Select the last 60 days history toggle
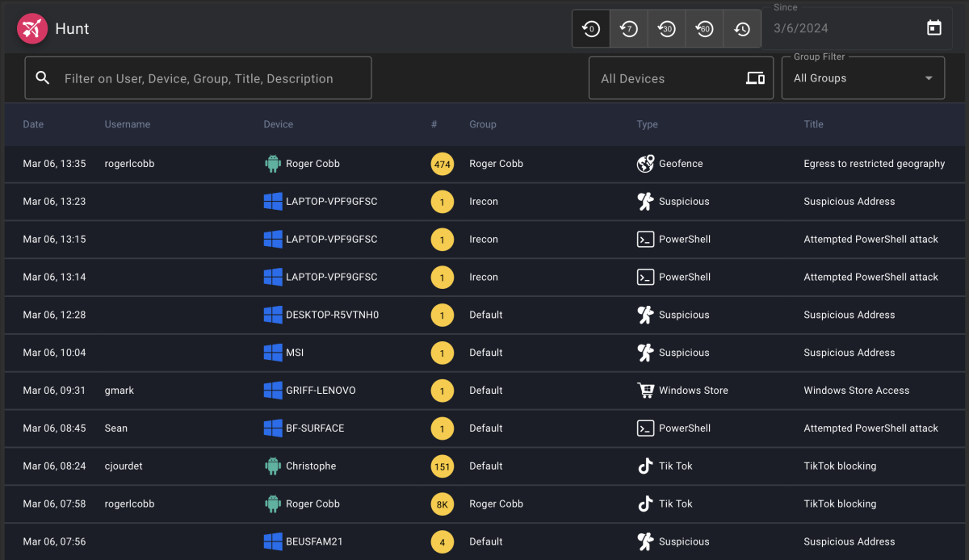Screen dimensions: 969x560 (x=704, y=29)
